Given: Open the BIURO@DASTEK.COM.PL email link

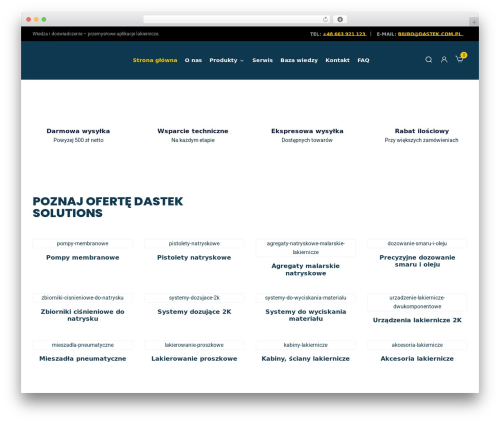Looking at the screenshot, I should point(430,34).
